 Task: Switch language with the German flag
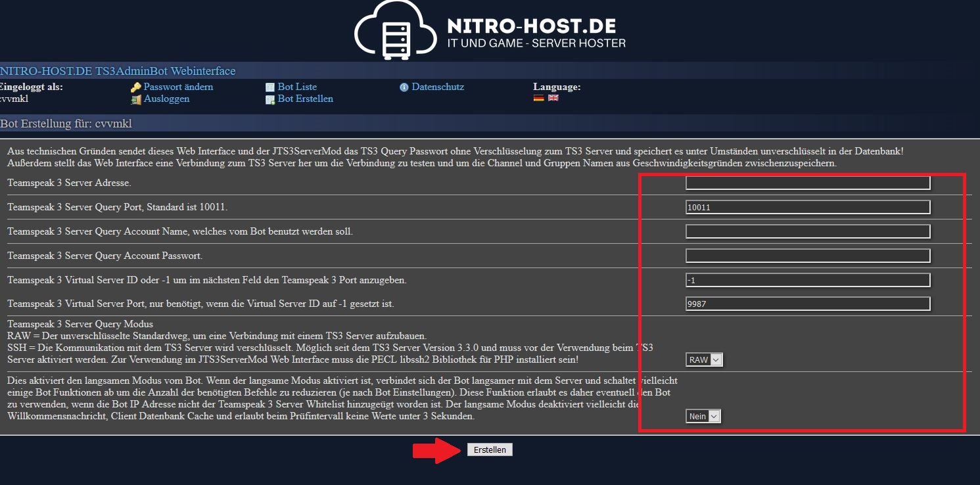pyautogui.click(x=538, y=98)
